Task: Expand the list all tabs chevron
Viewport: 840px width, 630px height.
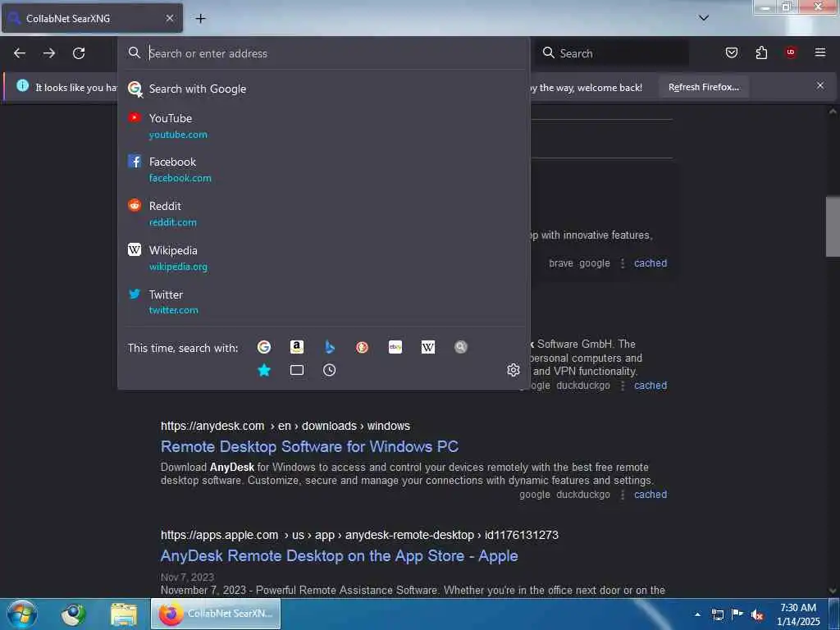Action: (704, 18)
